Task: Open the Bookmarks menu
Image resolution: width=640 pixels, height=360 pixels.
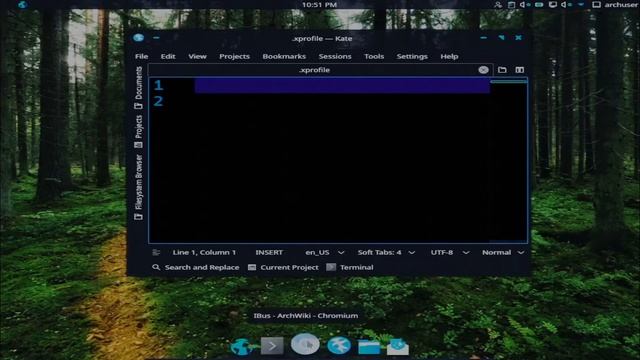Action: [x=284, y=56]
